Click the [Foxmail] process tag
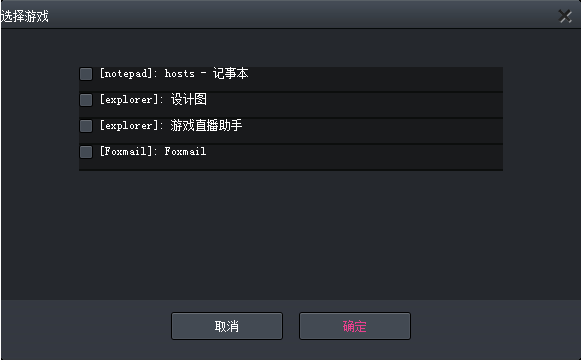The width and height of the screenshot is (583, 361). tap(126, 151)
